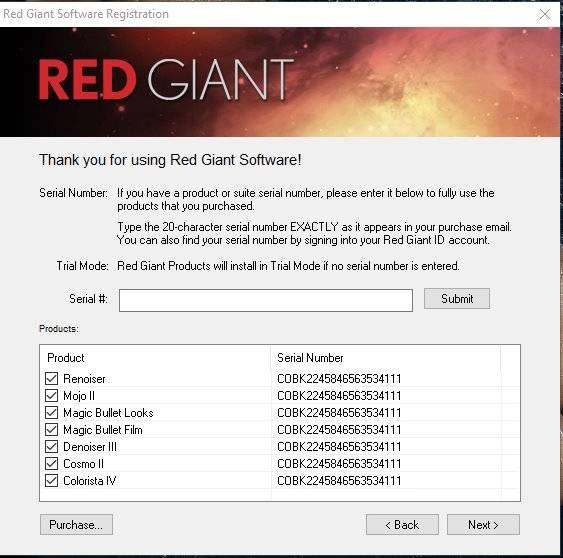563x558 pixels.
Task: Click the serial number in the Denoiser III row
Action: pos(339,447)
